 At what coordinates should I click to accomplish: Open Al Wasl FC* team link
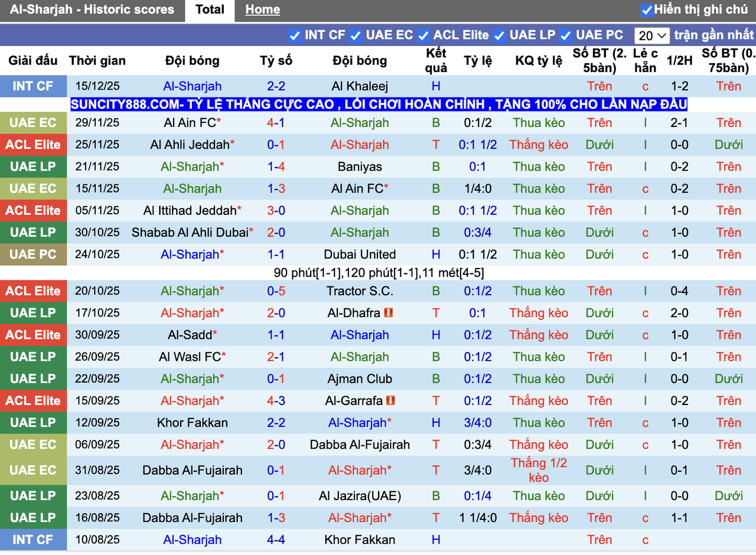pyautogui.click(x=193, y=357)
